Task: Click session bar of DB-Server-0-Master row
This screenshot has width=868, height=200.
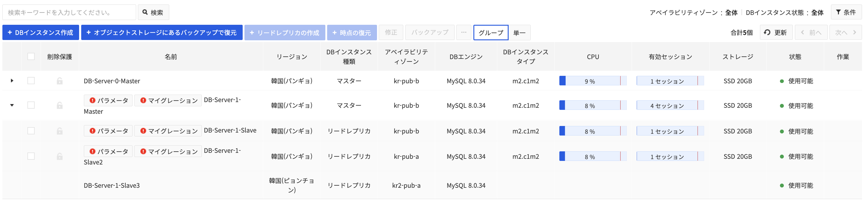Action: pos(670,81)
